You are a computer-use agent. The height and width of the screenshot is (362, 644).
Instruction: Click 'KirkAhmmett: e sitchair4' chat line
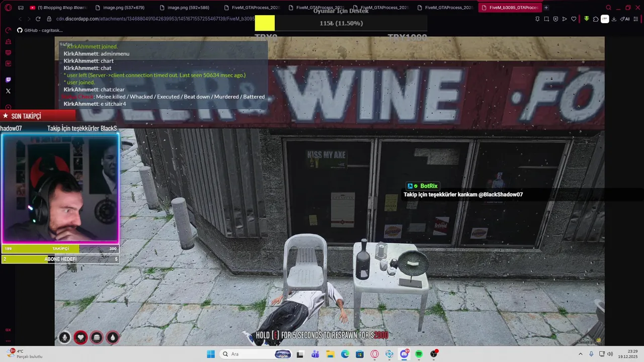click(x=95, y=104)
